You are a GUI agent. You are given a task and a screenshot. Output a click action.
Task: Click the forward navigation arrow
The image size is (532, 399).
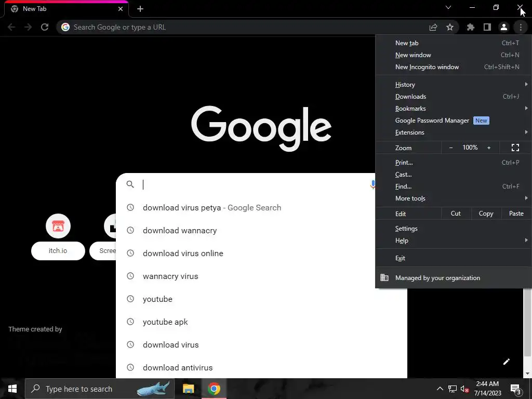(28, 27)
